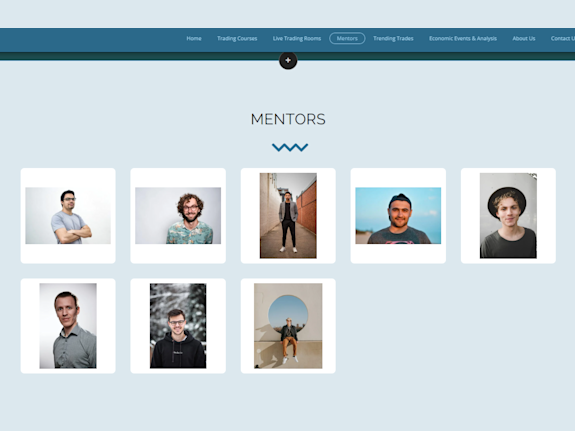Select mentor in black hoodie with glasses

point(178,326)
